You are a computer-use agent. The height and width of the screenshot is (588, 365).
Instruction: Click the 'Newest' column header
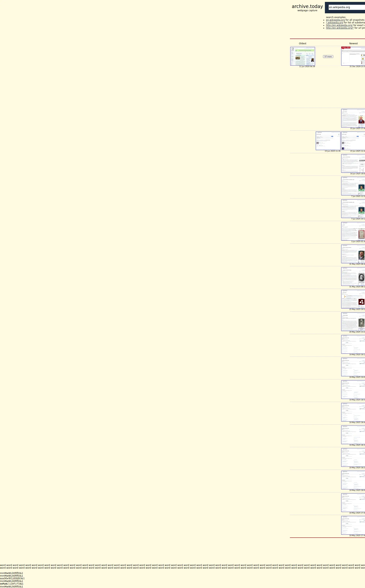pyautogui.click(x=353, y=44)
